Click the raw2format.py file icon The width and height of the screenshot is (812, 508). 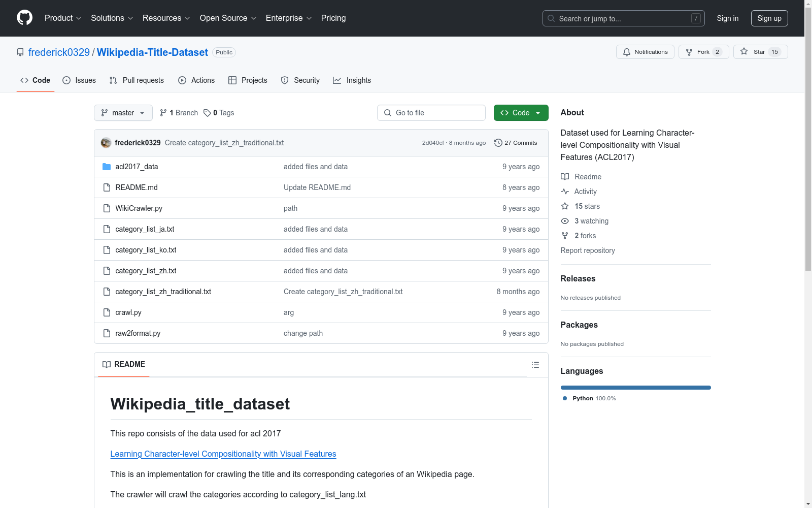pyautogui.click(x=107, y=333)
